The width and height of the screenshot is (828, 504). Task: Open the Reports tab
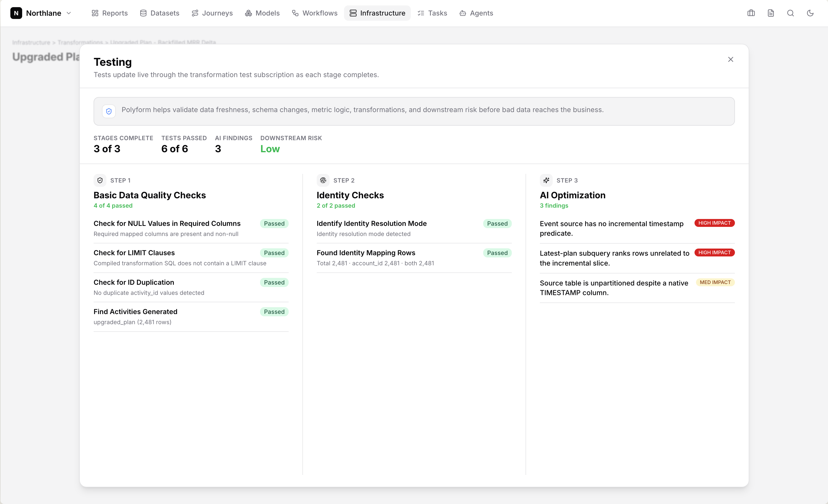(x=110, y=13)
